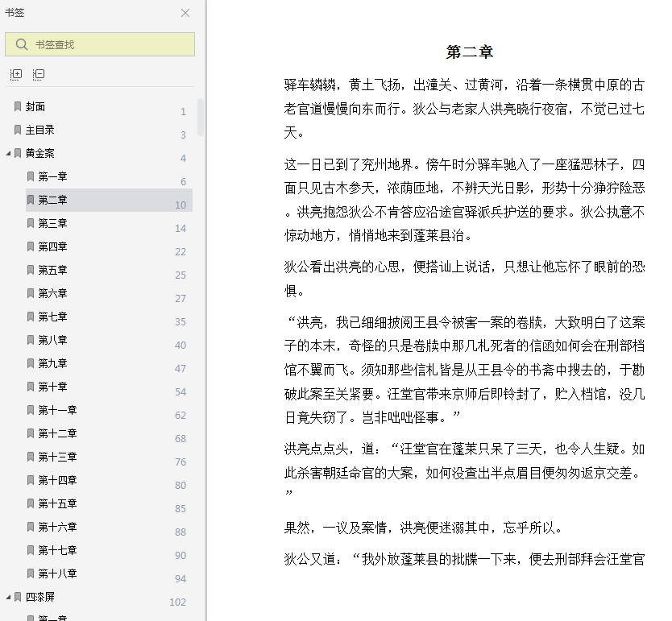Select 第十四章 bookmark
Image resolution: width=672 pixels, height=621 pixels.
57,480
